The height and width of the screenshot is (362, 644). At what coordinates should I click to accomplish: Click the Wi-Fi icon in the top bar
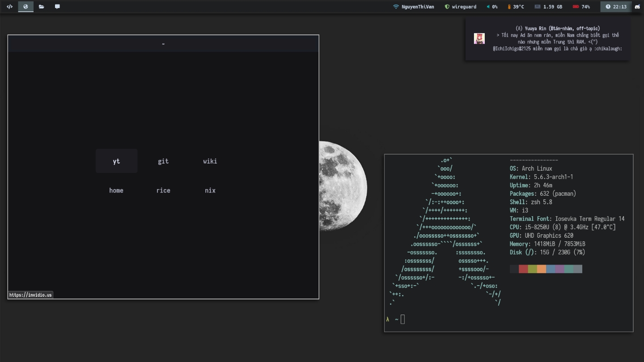[x=396, y=7]
